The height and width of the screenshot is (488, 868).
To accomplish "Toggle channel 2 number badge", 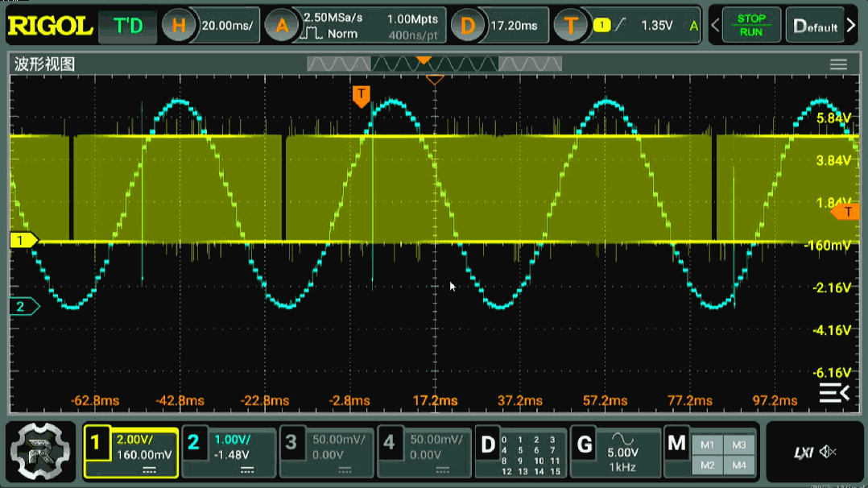I will click(194, 443).
